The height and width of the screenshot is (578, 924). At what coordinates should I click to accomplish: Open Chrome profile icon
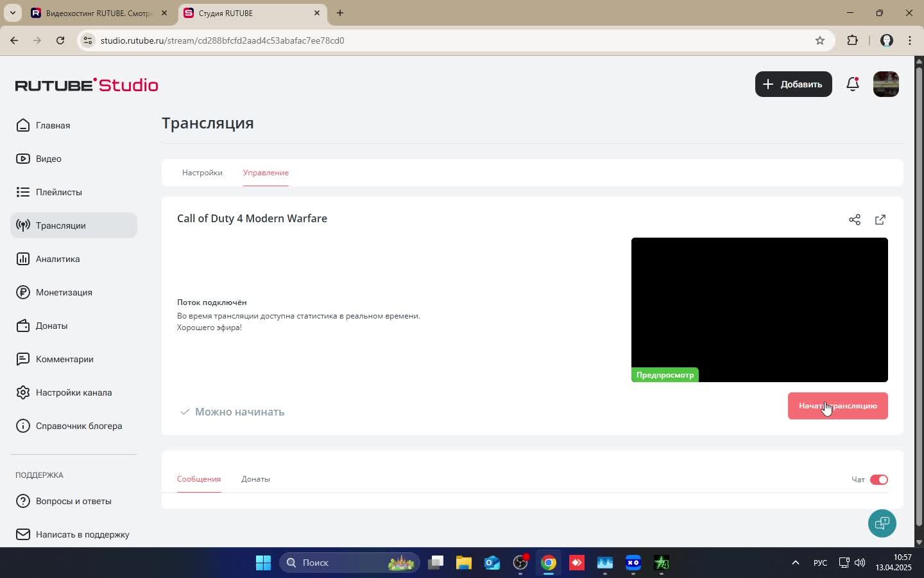[887, 40]
